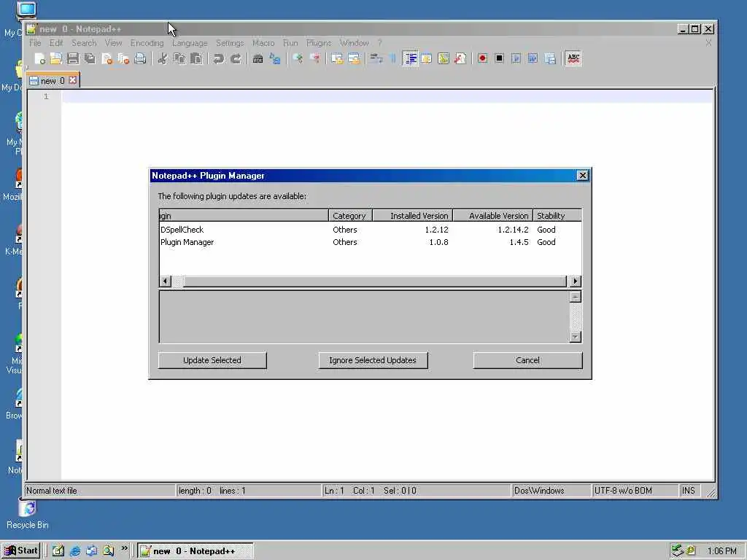Click the Zoom In toolbar icon
Screen dimensions: 747x560
point(298,58)
